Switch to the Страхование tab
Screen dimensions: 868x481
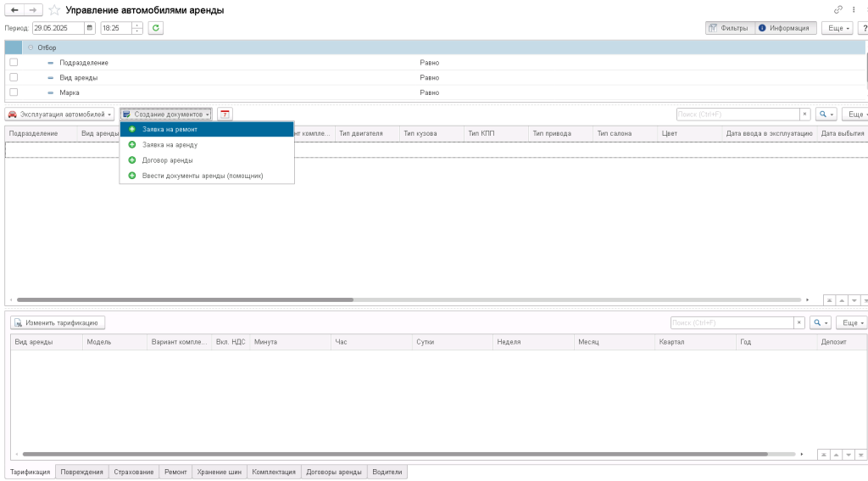pyautogui.click(x=133, y=473)
